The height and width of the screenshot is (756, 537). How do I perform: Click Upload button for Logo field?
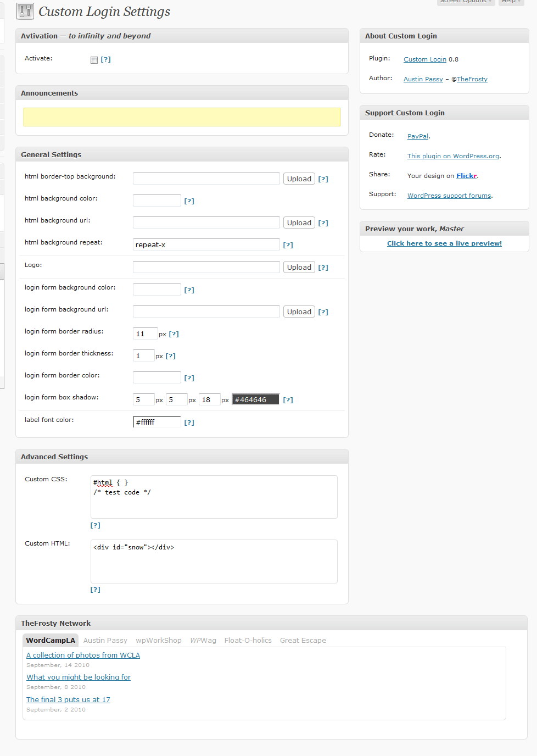(x=299, y=267)
